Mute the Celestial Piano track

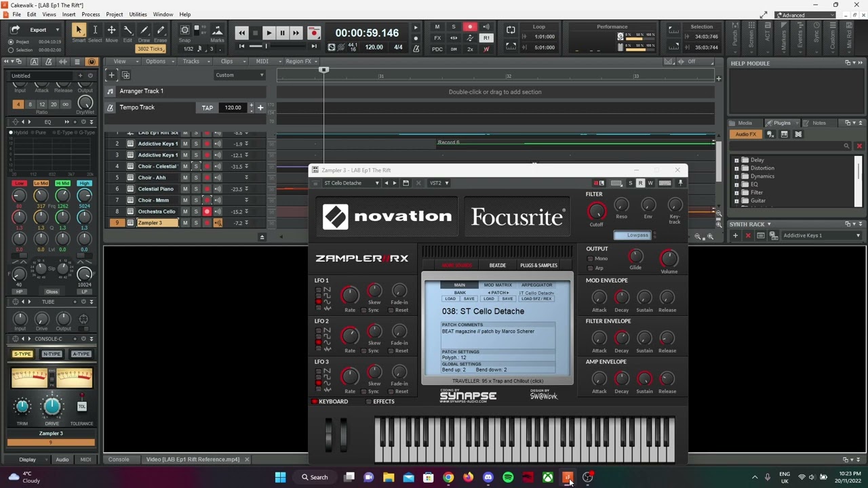184,189
